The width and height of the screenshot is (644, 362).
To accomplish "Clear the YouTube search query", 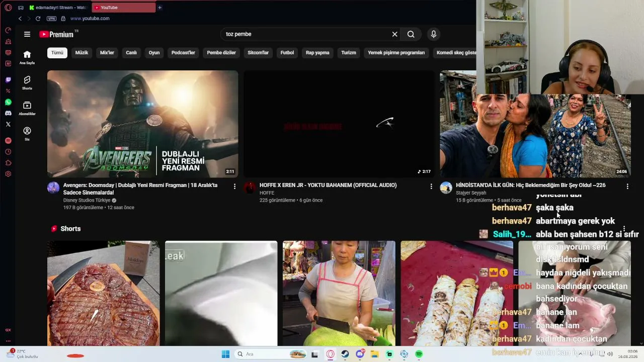I will 395,34.
